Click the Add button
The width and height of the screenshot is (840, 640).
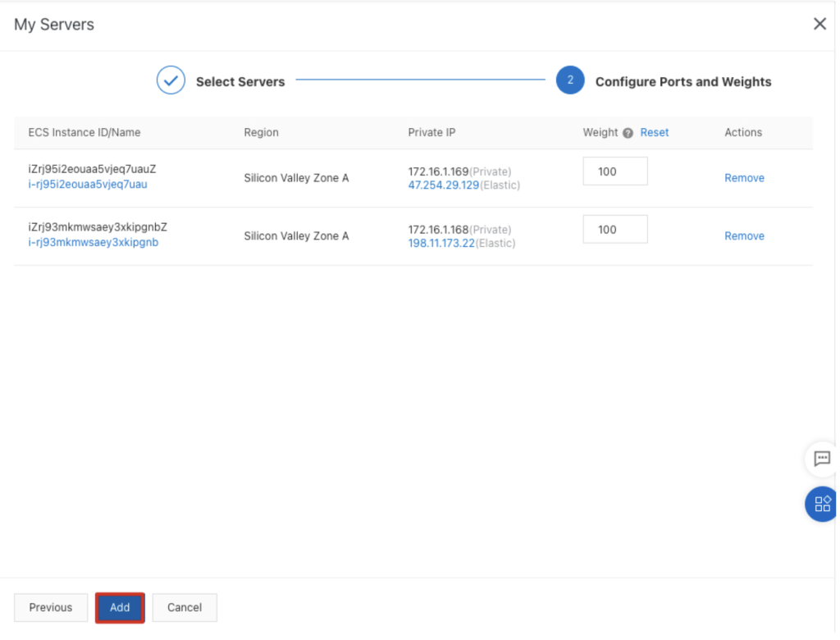(120, 607)
